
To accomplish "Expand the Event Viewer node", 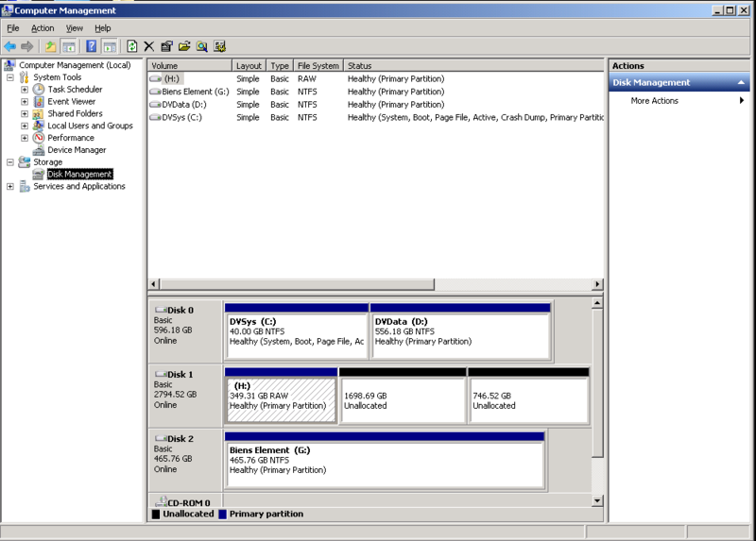I will coord(25,102).
